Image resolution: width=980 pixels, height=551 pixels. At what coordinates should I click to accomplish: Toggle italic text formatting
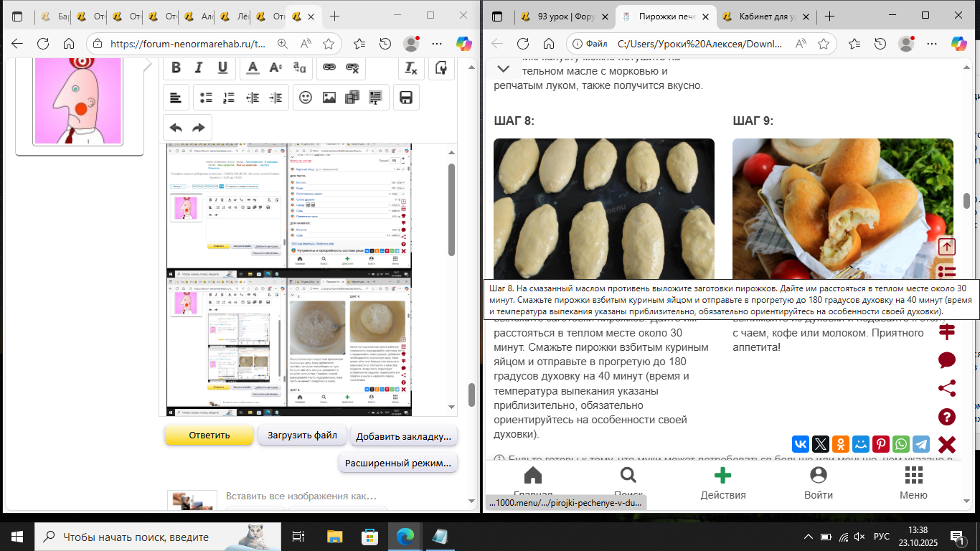pyautogui.click(x=199, y=68)
